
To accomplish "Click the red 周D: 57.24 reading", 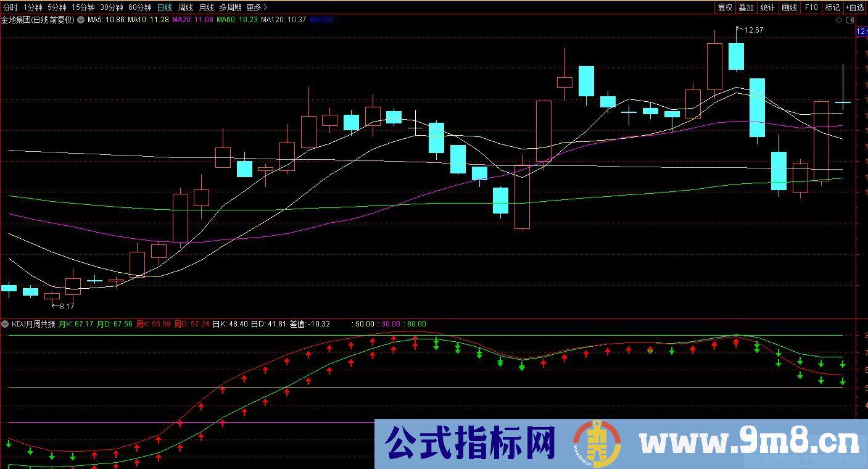I will coord(192,324).
